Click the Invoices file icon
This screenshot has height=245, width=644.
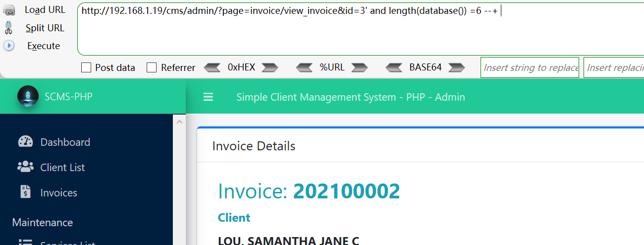click(x=25, y=192)
